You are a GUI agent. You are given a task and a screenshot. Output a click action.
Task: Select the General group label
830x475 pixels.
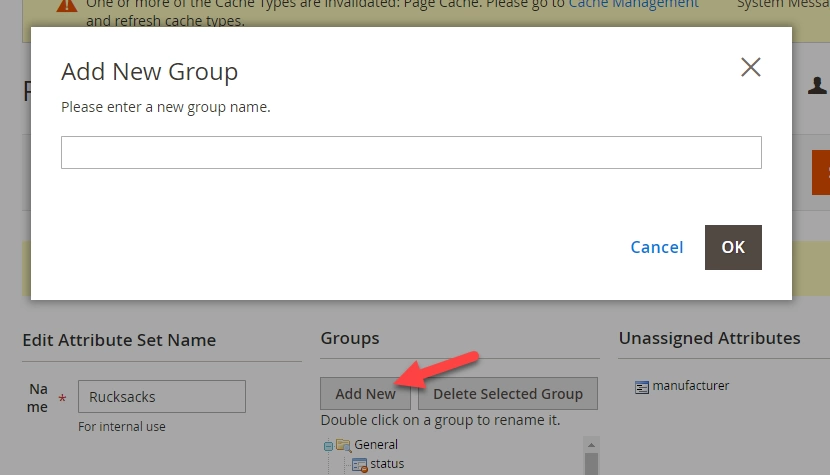[x=376, y=444]
